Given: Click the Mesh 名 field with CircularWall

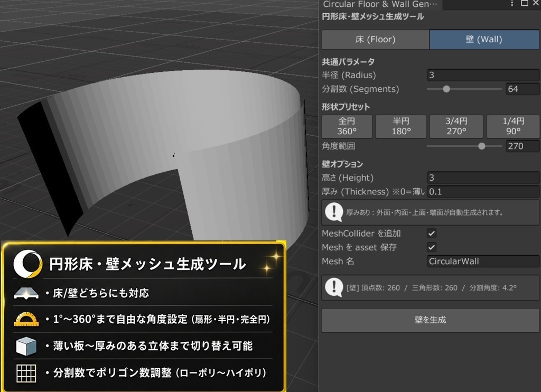Looking at the screenshot, I should click(x=483, y=261).
